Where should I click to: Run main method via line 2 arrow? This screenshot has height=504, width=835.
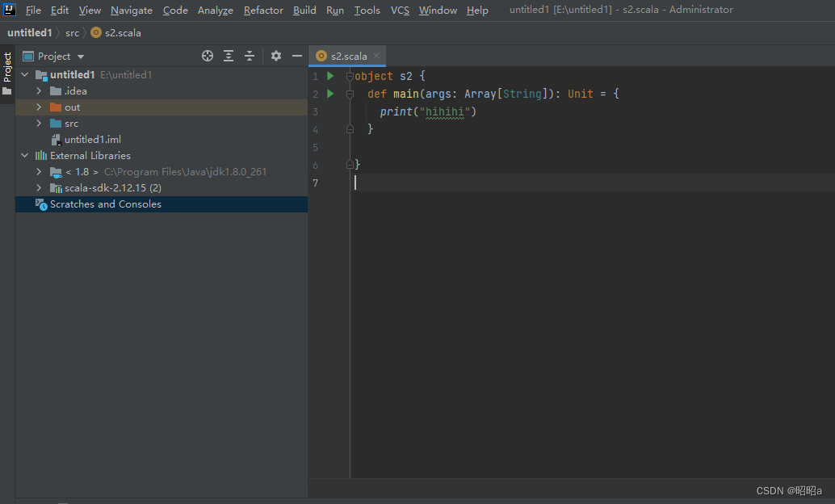coord(330,94)
